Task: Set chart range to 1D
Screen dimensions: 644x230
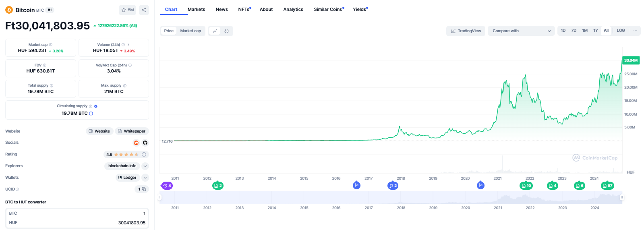Action: pos(563,31)
